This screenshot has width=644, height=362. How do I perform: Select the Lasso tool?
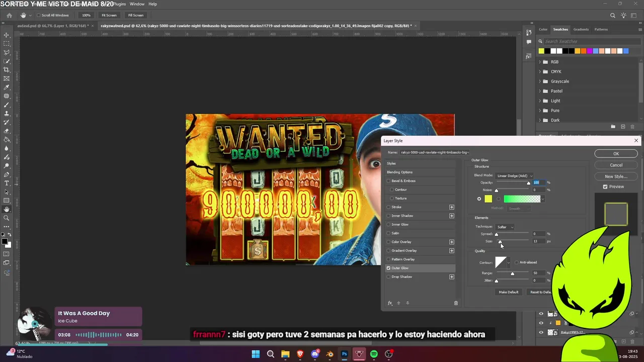[x=7, y=52]
